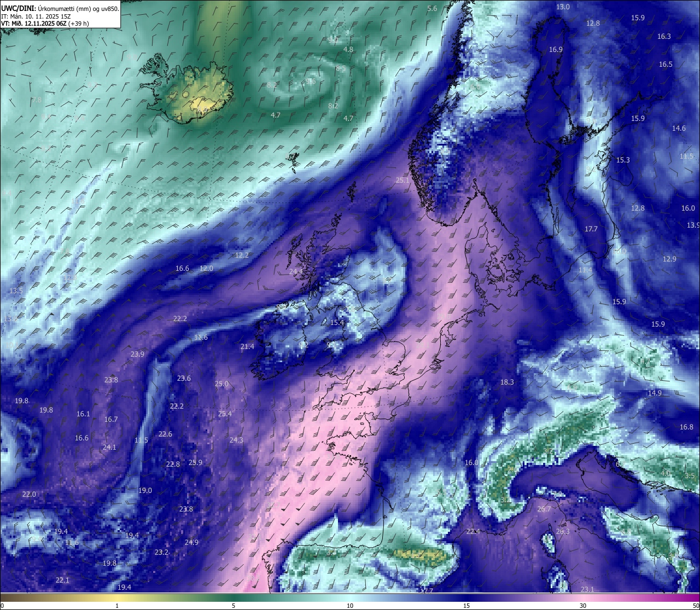Screen dimensions: 700x610
Task: Click the 12.0 value label
Action: pyautogui.click(x=206, y=268)
